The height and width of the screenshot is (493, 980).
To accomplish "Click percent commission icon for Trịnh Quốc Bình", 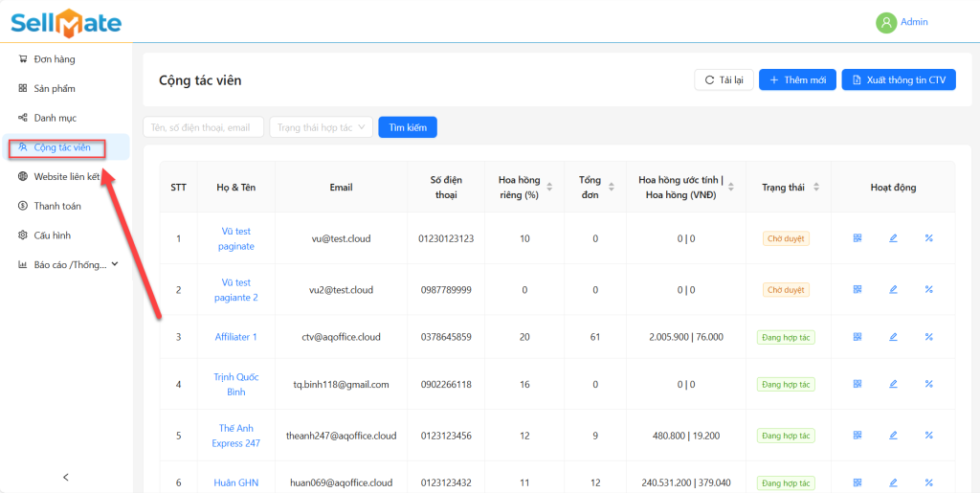I will click(x=928, y=384).
